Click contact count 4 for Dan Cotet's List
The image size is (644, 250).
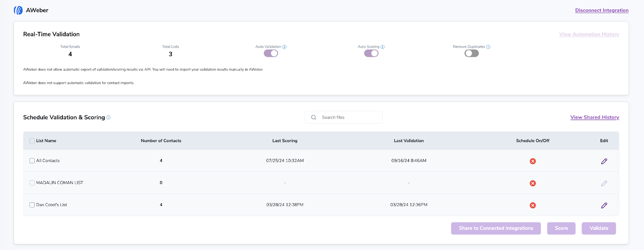161,205
